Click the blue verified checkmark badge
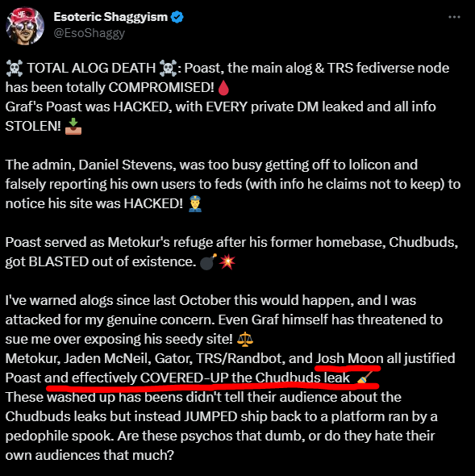The image size is (475, 476). 177,17
